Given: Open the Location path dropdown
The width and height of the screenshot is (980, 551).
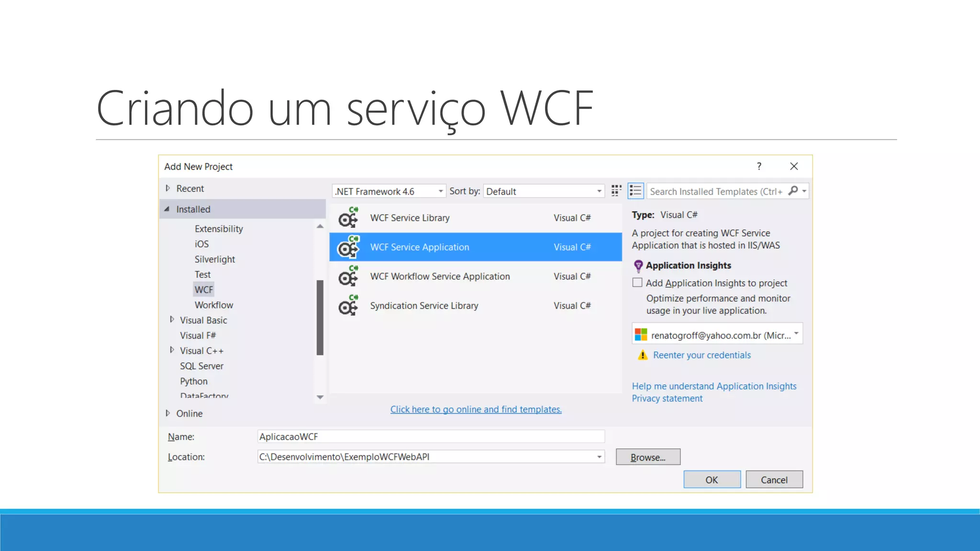Looking at the screenshot, I should pyautogui.click(x=599, y=457).
